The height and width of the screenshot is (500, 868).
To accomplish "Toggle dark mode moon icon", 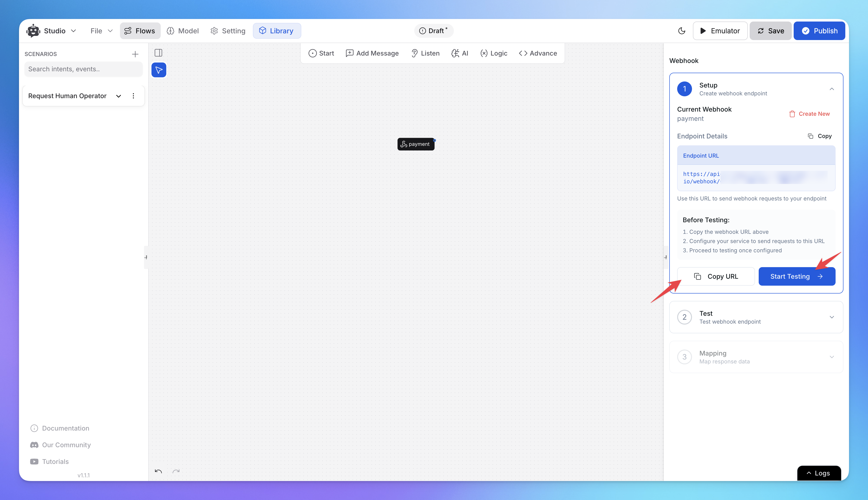I will 682,31.
